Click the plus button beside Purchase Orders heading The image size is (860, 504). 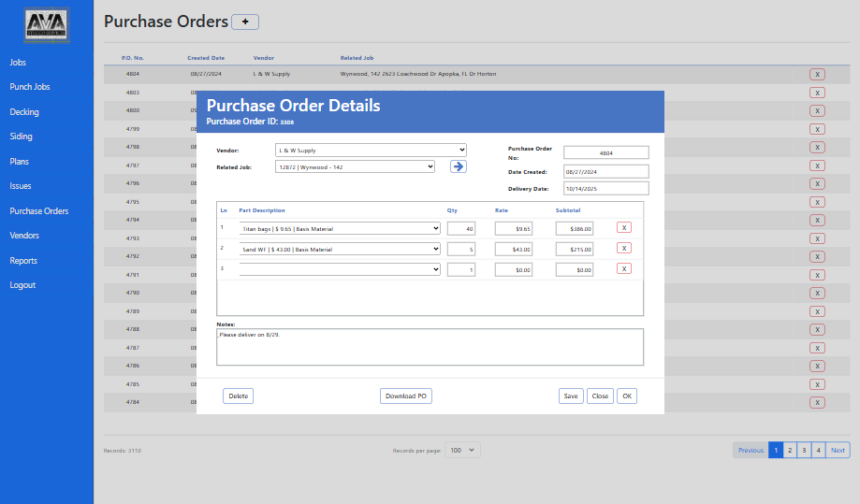click(245, 22)
